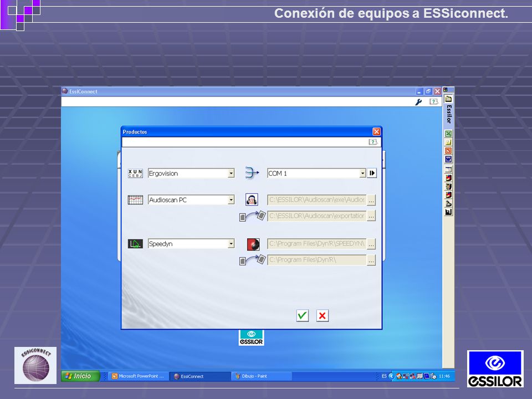The height and width of the screenshot is (399, 532).
Task: Launch PowerPoint from the Essilor shortcut bar
Action: pyautogui.click(x=448, y=151)
